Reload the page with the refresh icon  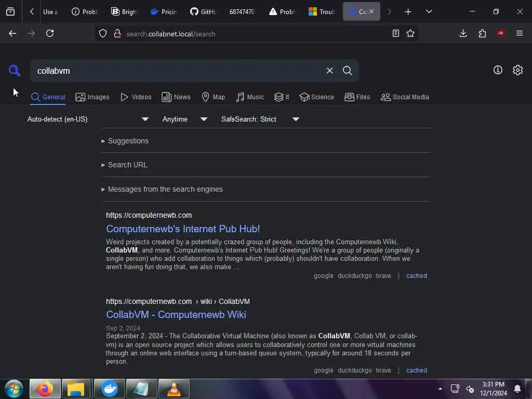[x=50, y=33]
